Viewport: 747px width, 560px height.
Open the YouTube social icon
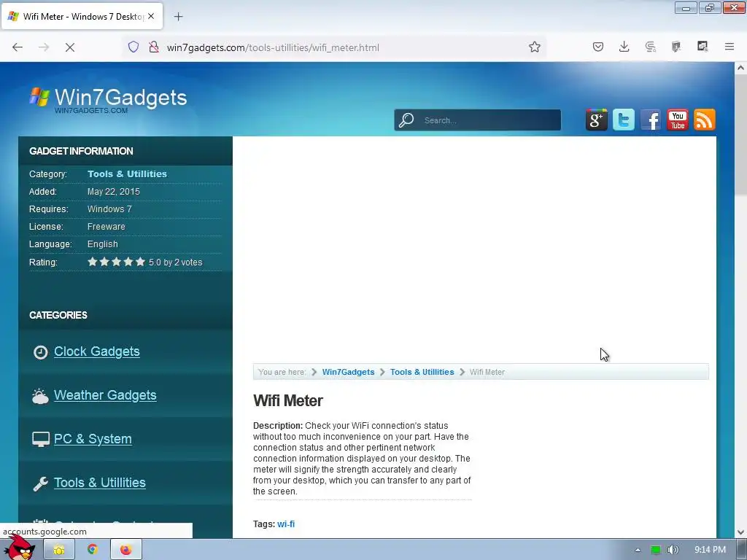pos(678,120)
